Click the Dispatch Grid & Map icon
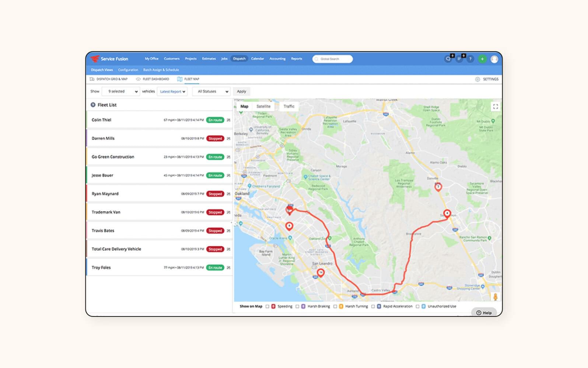Viewport: 588px width, 368px height. tap(92, 79)
